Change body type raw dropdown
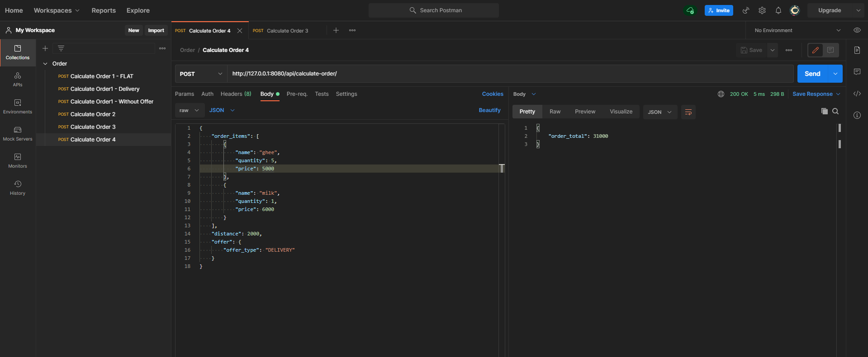The width and height of the screenshot is (868, 357). [190, 110]
